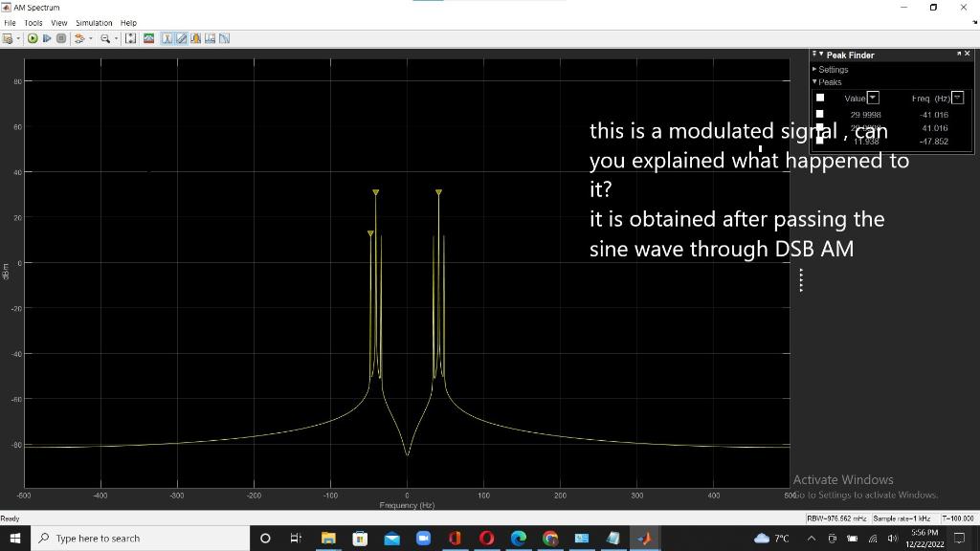Undock the Peak Finder panel

click(x=959, y=54)
